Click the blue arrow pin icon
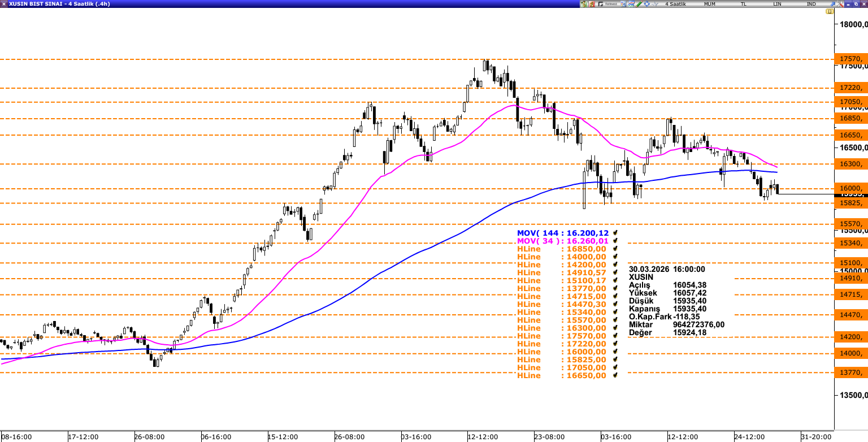 tap(832, 4)
